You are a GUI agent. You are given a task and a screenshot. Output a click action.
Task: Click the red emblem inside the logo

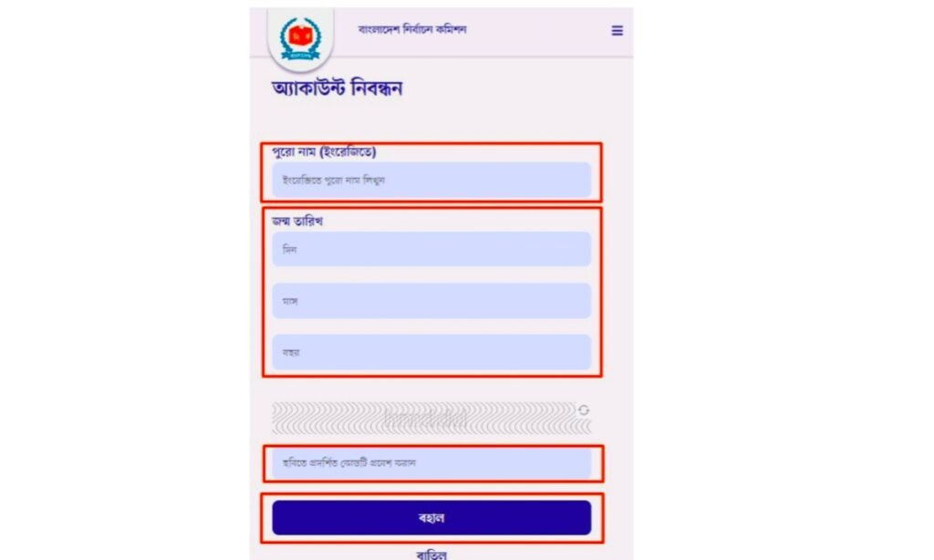300,36
